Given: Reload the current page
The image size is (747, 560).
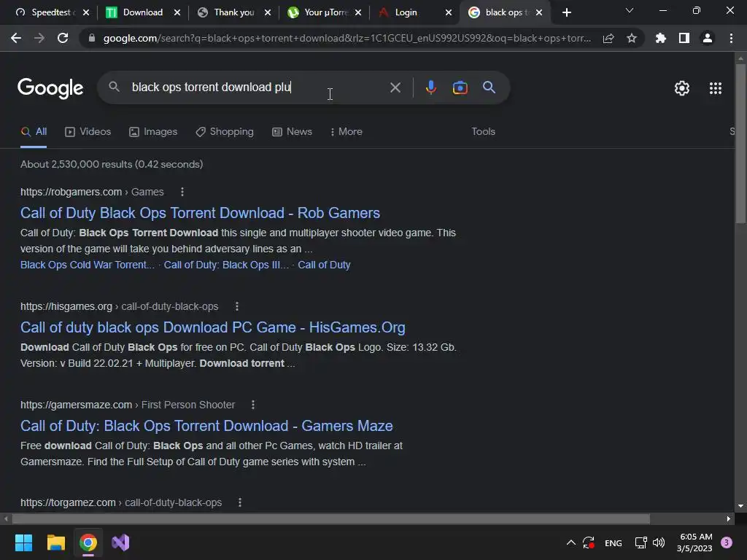Looking at the screenshot, I should pyautogui.click(x=63, y=38).
